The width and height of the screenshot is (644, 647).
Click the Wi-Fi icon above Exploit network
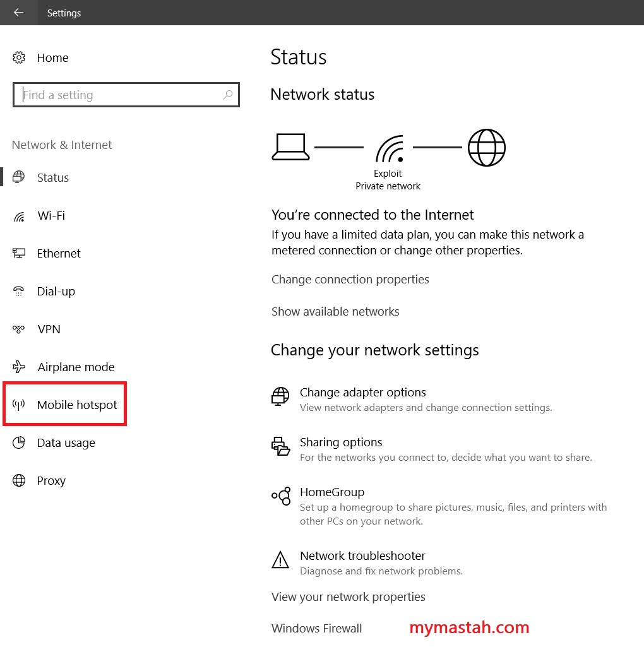click(390, 148)
